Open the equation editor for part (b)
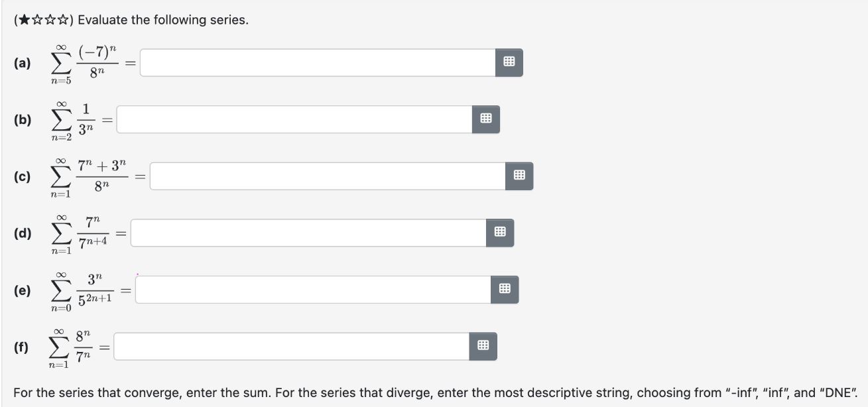Screen dimensions: 868x407 click(x=486, y=119)
